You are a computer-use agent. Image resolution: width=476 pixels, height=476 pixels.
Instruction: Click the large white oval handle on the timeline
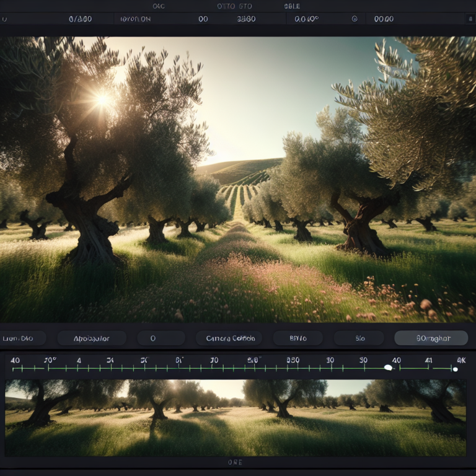point(388,368)
